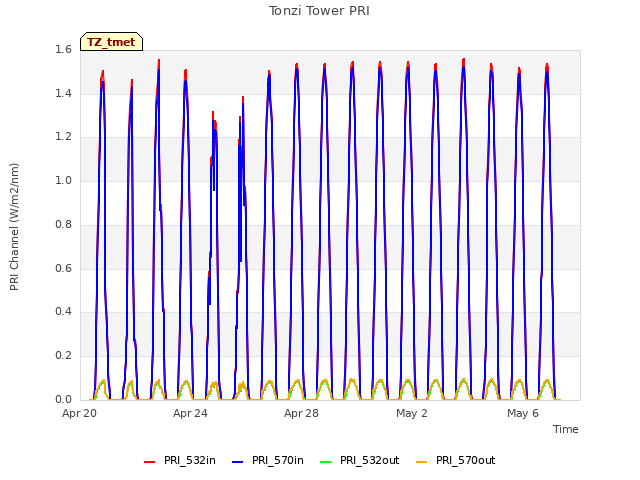Click the Apr 20 x-axis tick label
Image resolution: width=640 pixels, height=480 pixels.
79,413
